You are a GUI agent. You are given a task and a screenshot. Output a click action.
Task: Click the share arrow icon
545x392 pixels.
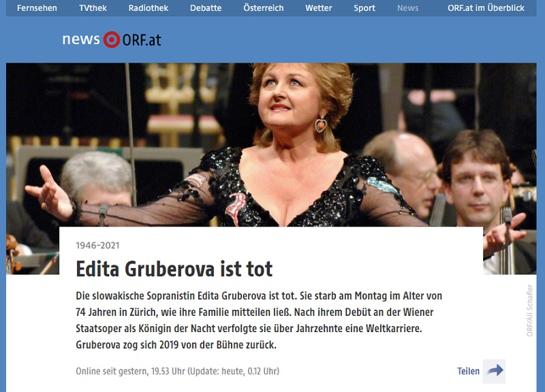495,371
